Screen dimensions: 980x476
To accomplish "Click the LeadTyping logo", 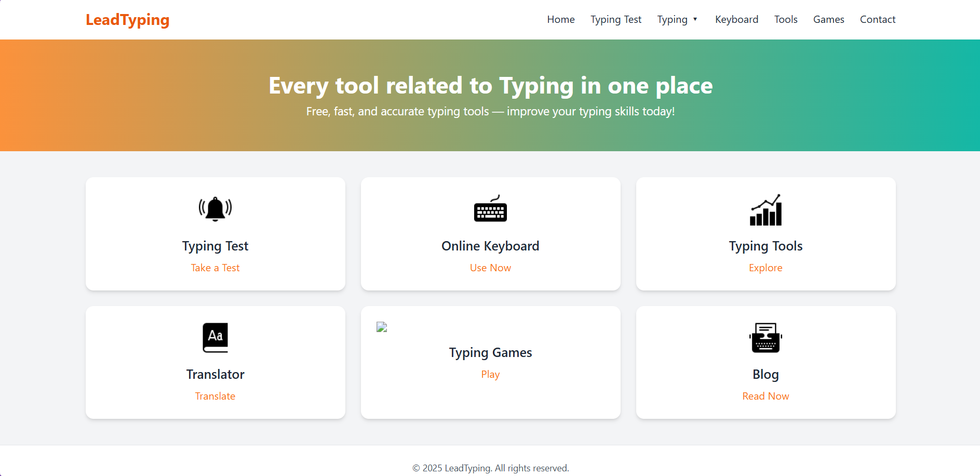I will (x=128, y=20).
